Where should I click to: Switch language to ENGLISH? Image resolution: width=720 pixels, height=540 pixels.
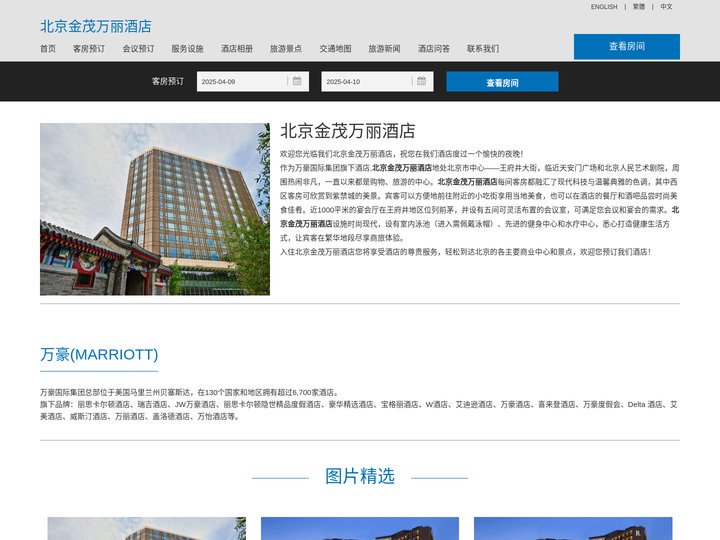604,7
